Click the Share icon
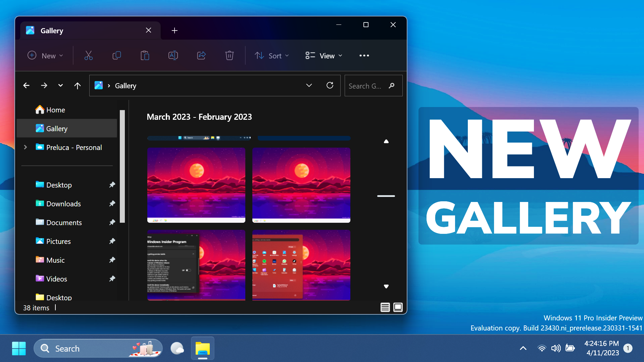Screen dimensions: 644x362 coord(201,55)
